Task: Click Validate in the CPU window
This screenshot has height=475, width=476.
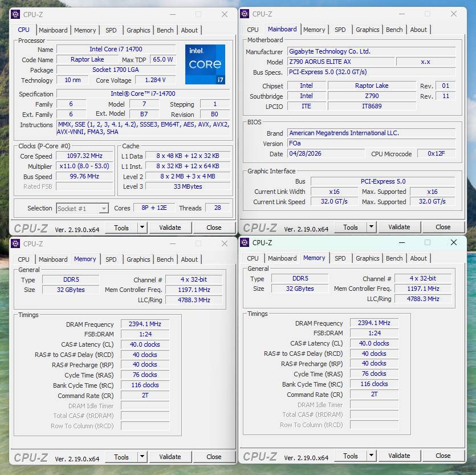Action: pos(170,228)
